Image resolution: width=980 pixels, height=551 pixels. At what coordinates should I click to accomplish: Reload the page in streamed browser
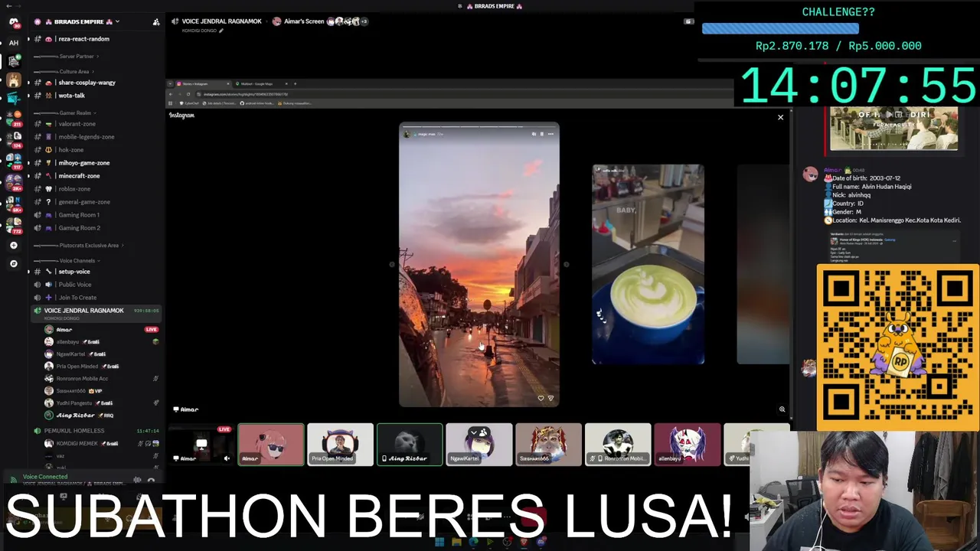tap(188, 94)
